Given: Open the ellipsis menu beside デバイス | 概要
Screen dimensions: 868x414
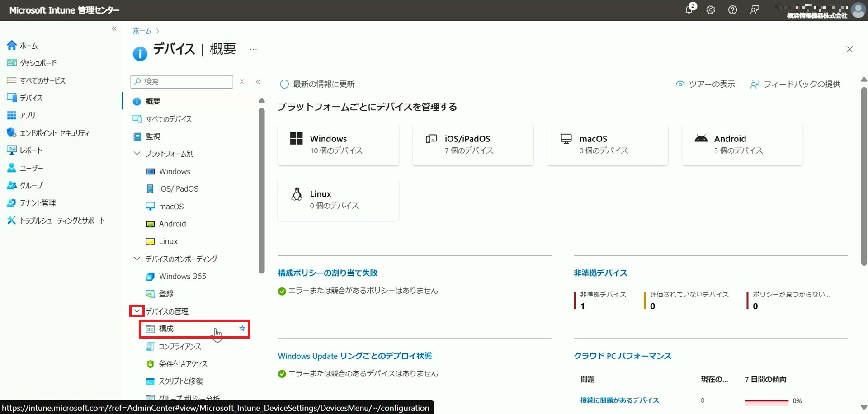Looking at the screenshot, I should [x=254, y=49].
